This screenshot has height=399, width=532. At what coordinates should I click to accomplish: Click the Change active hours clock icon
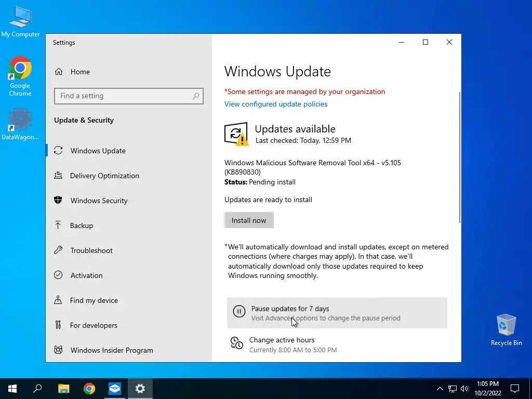(x=236, y=343)
